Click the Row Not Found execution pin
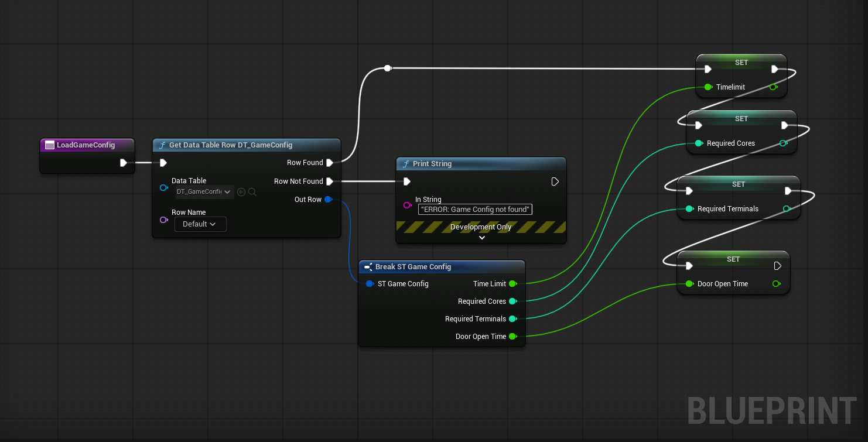 coord(330,181)
